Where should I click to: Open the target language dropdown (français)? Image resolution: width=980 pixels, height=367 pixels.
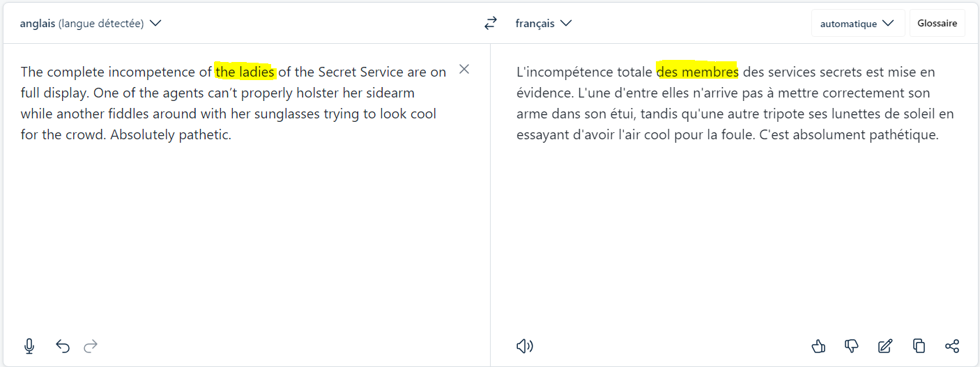(544, 23)
